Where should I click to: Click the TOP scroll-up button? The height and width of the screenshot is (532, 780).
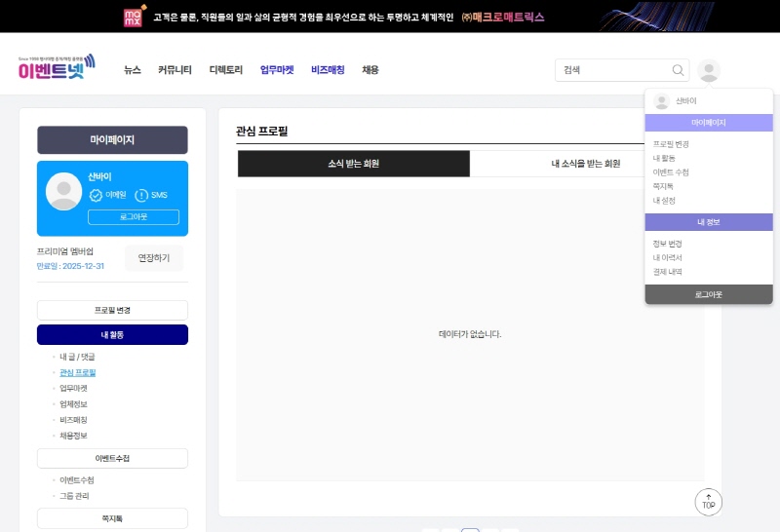tap(708, 502)
